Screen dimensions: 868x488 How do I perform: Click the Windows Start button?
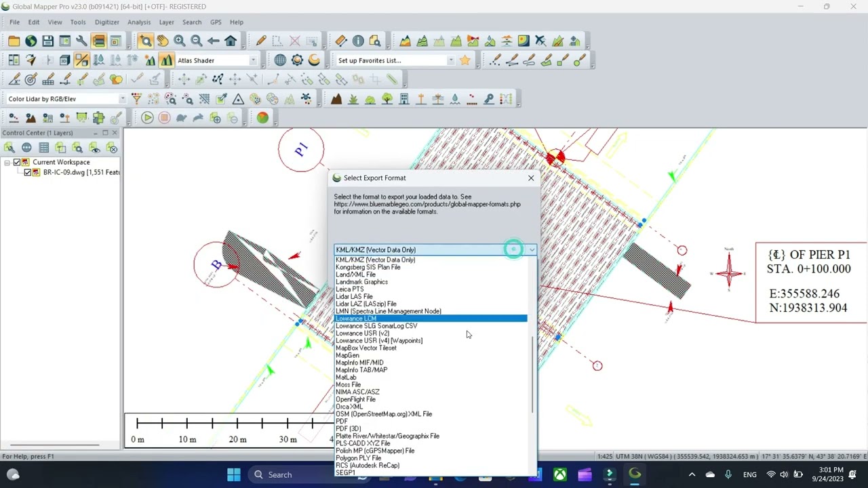[x=234, y=474]
